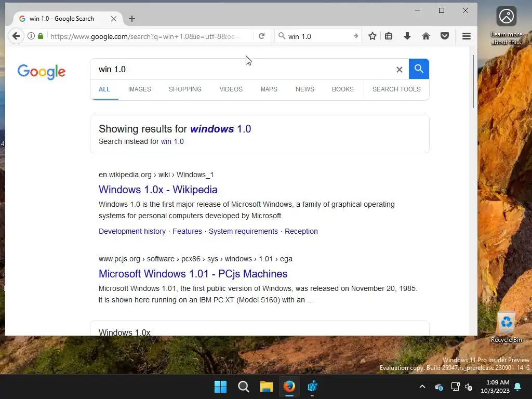Open taskbar Search
This screenshot has height=399, width=532.
coord(244,387)
